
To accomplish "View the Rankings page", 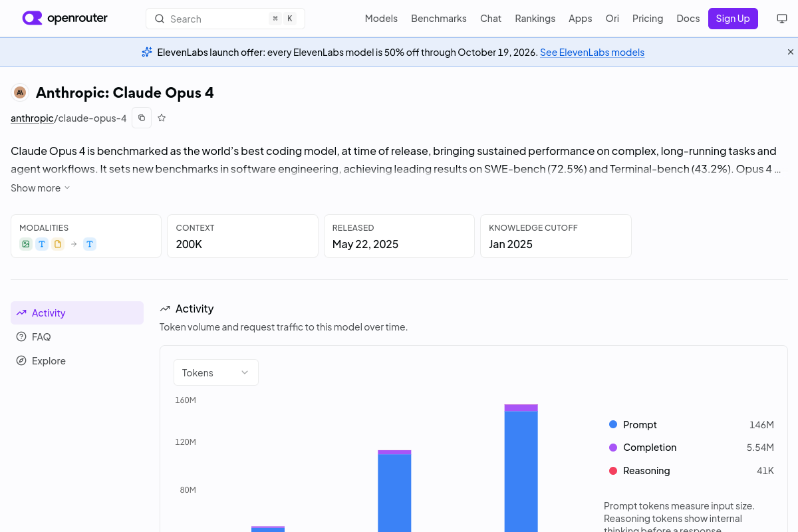I will pos(535,19).
